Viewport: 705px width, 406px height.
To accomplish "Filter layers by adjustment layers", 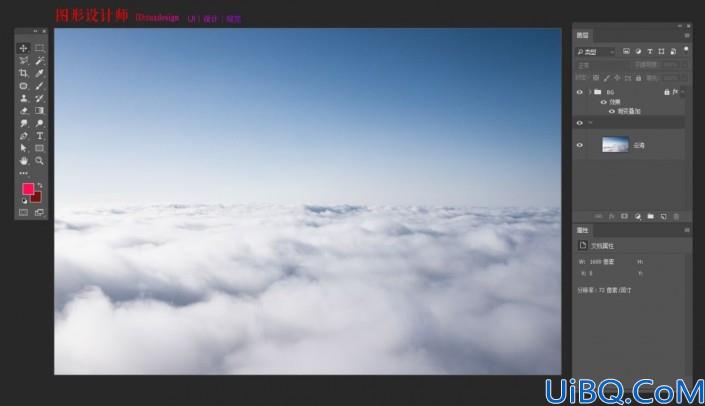I will click(x=638, y=52).
